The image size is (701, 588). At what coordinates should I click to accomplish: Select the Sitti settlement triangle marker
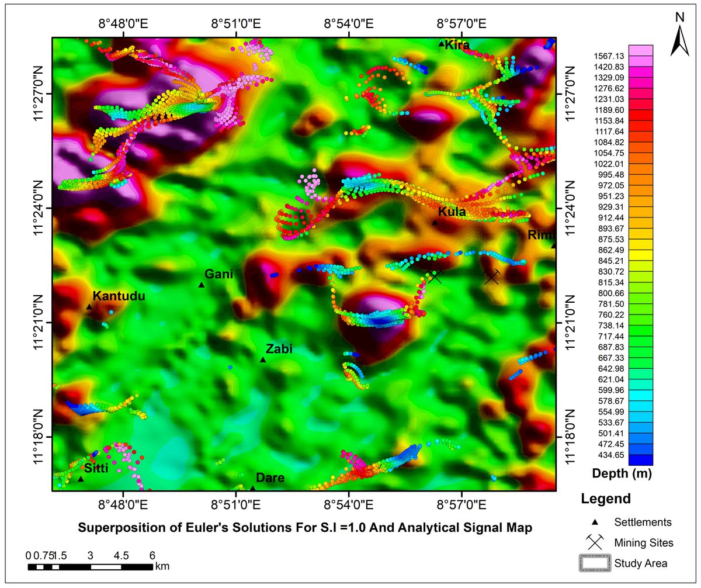click(x=81, y=479)
